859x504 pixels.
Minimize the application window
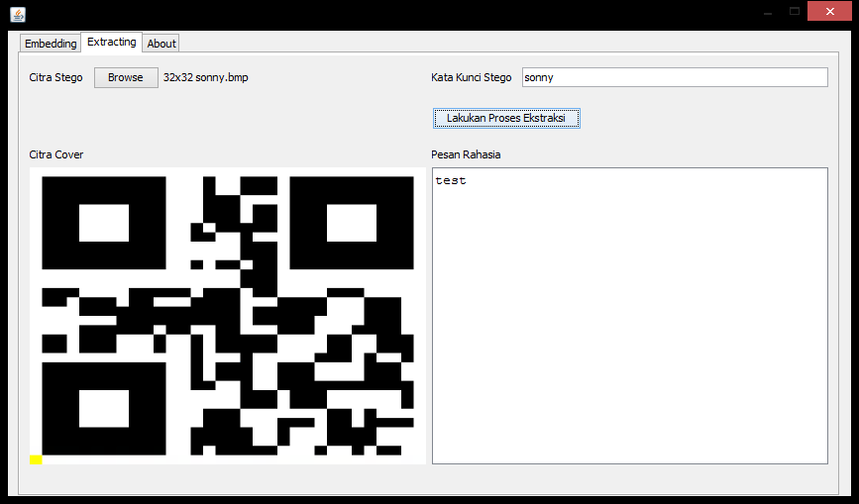tap(767, 12)
